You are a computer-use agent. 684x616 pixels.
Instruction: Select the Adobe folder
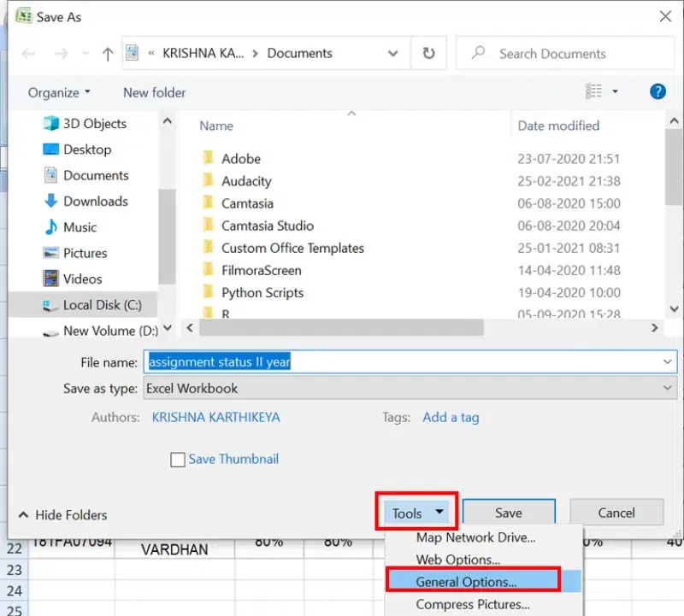point(241,159)
